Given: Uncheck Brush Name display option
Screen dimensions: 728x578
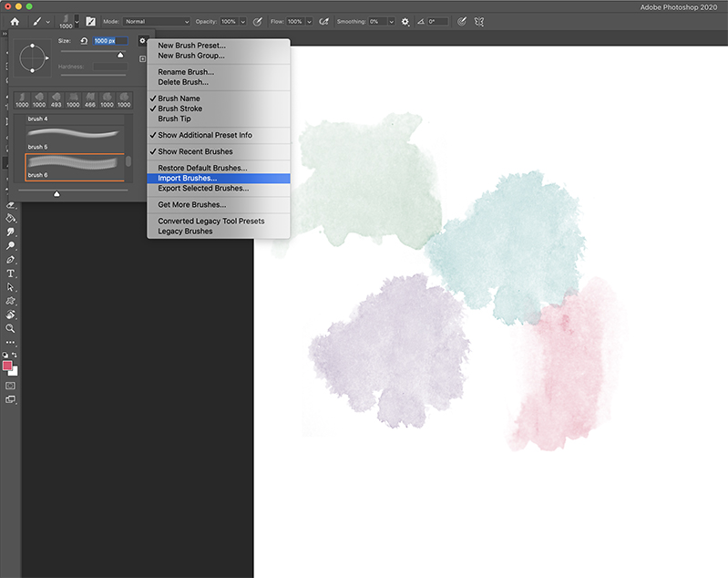Looking at the screenshot, I should (179, 98).
